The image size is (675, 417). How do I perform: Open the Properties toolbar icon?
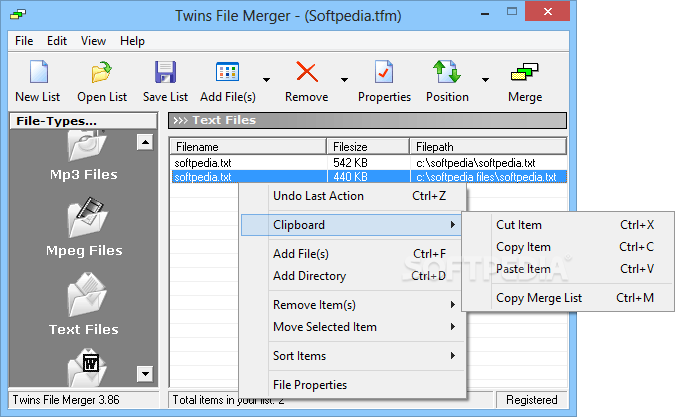384,71
